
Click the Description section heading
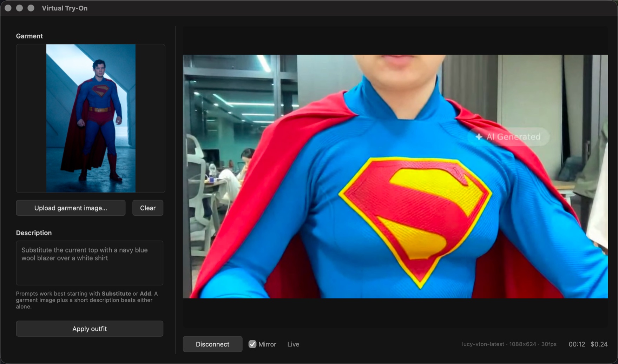[34, 233]
